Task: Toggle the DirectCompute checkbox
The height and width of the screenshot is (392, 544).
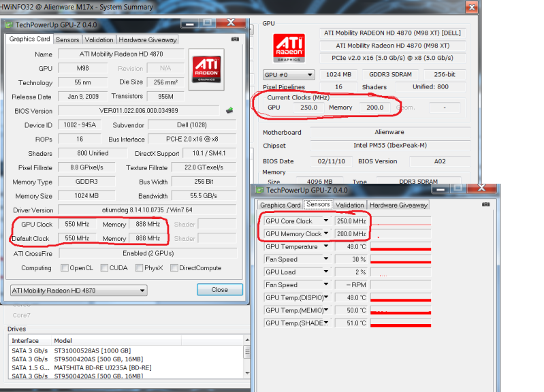Action: pos(174,268)
